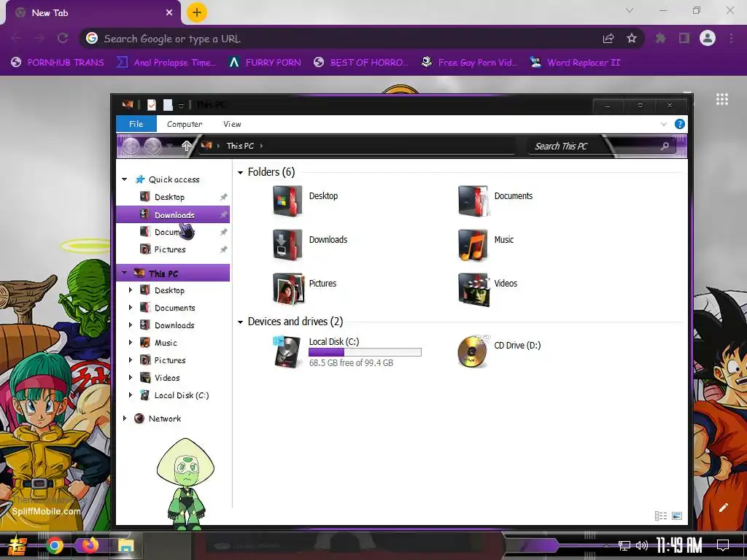Collapse the Devices and drives group
The image size is (747, 560).
[240, 322]
